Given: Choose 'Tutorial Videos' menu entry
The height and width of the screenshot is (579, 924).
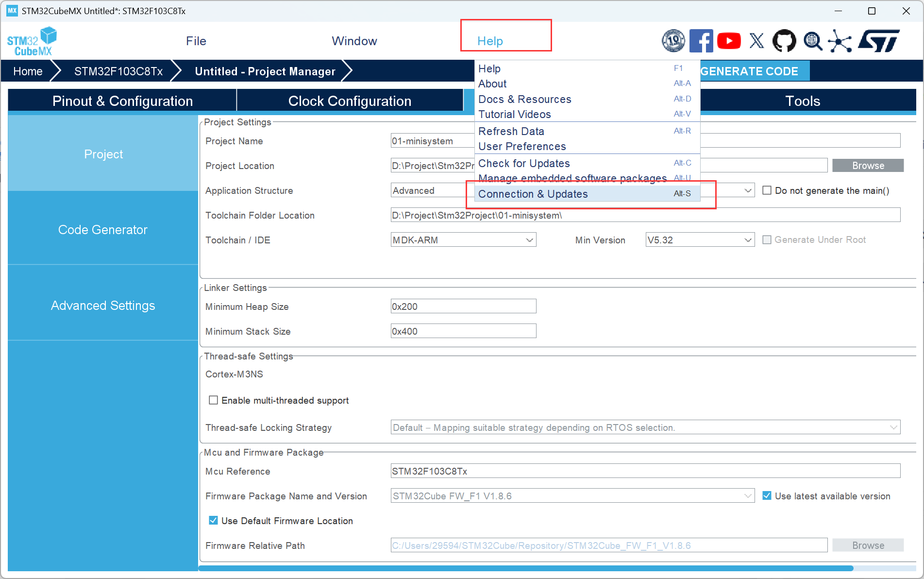Looking at the screenshot, I should 588,114.
